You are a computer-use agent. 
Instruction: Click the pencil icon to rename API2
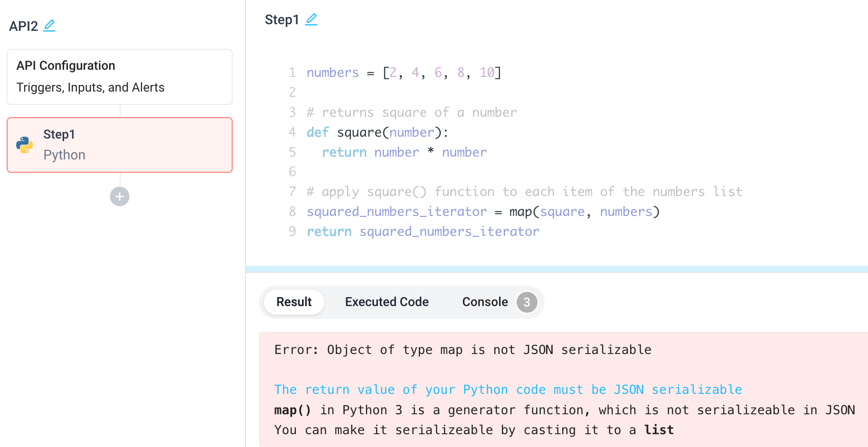[49, 26]
